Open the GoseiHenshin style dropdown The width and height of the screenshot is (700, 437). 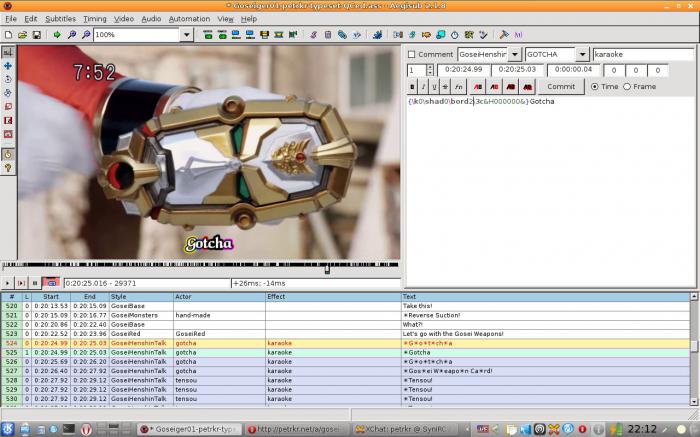(515, 54)
